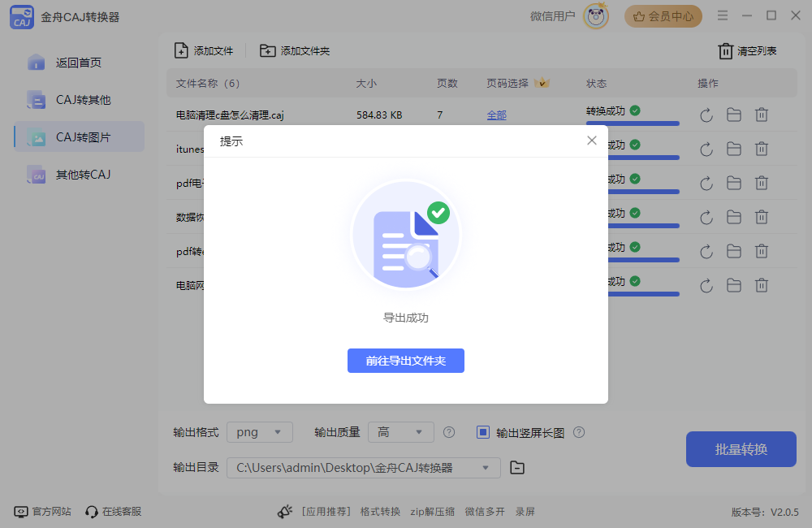Click help icon beside 输出质量
The image size is (812, 528).
click(449, 432)
